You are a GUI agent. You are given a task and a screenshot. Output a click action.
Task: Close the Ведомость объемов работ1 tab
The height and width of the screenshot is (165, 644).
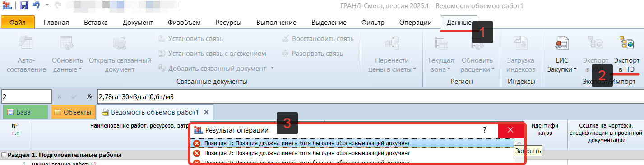207,112
